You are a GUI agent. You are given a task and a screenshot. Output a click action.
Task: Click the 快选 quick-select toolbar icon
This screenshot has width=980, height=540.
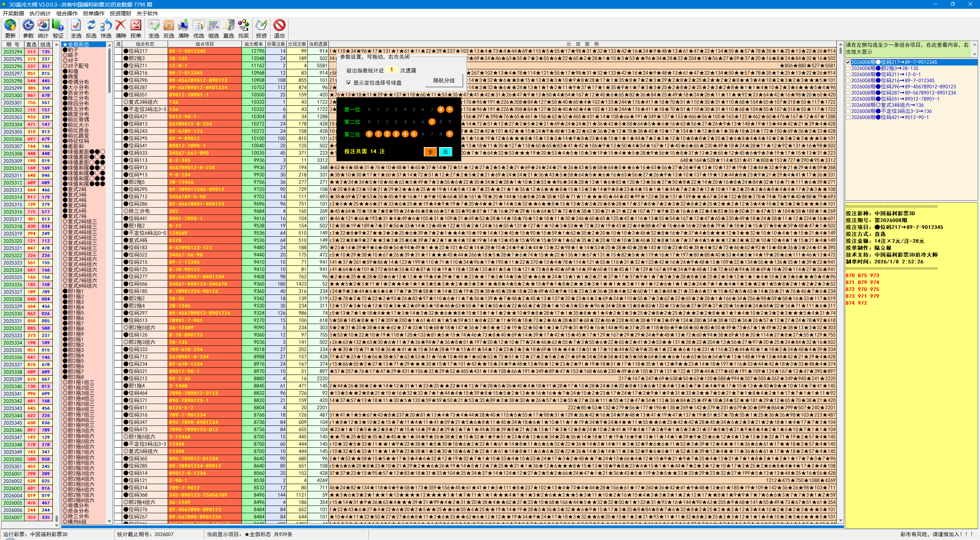106,26
